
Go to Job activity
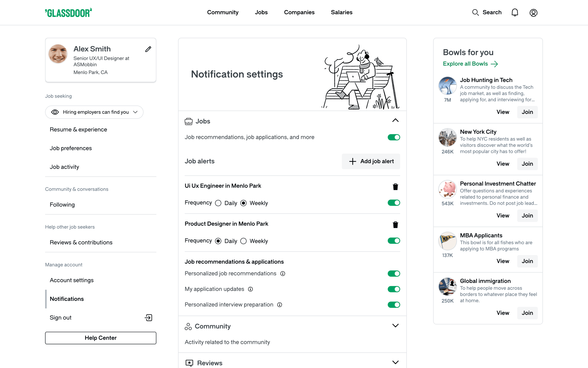[x=64, y=167]
